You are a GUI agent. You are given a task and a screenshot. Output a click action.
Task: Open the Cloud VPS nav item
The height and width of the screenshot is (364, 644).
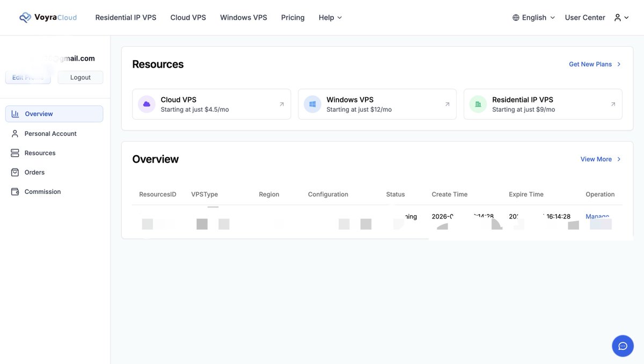[188, 17]
